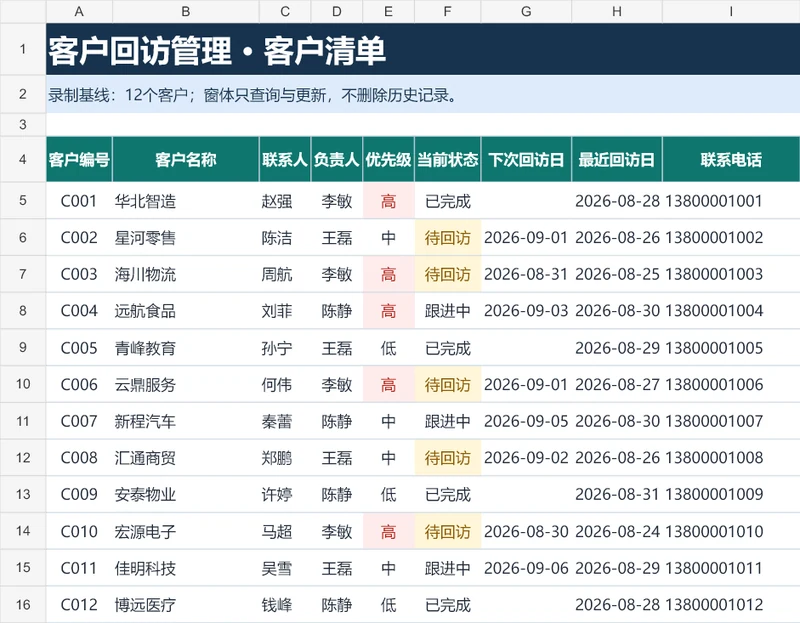Select contact name 赵强
The height and width of the screenshot is (623, 800).
coord(285,201)
